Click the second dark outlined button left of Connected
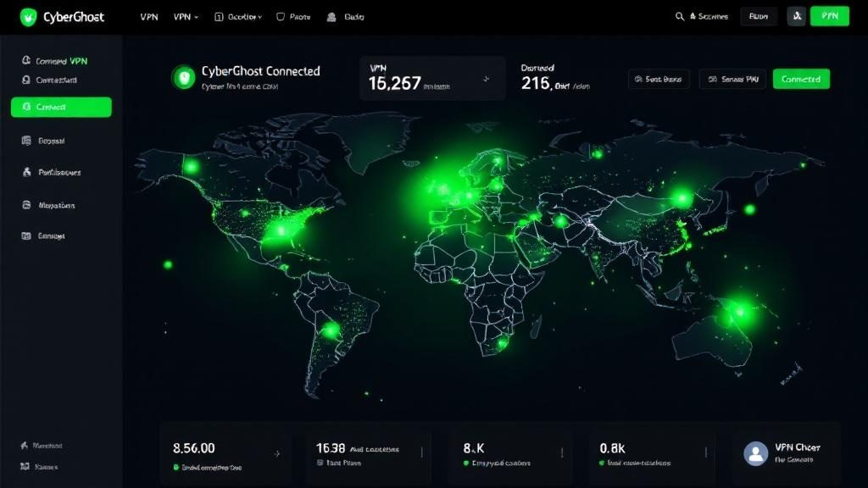 tap(733, 79)
